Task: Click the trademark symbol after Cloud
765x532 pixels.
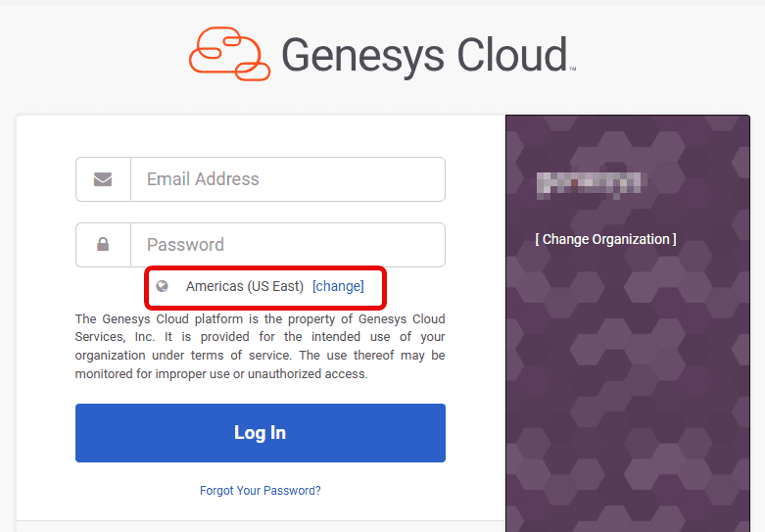Action: (x=572, y=70)
